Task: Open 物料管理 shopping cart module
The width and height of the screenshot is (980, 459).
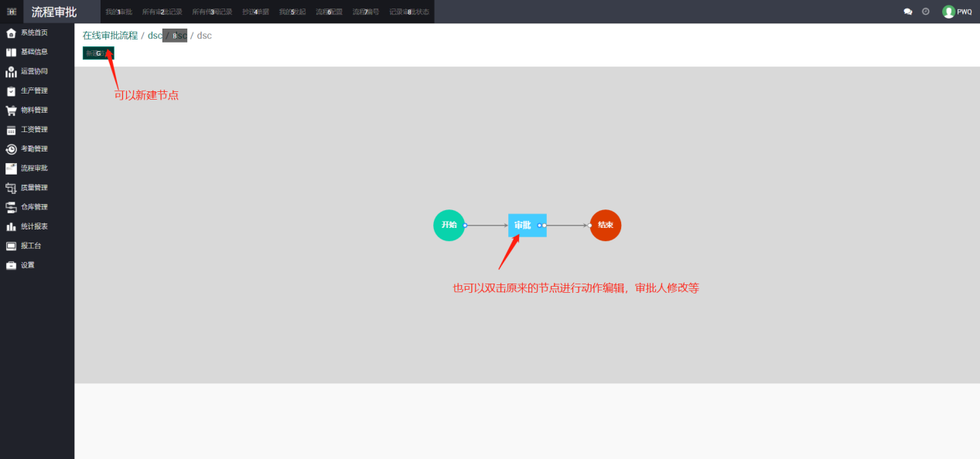Action: (33, 110)
